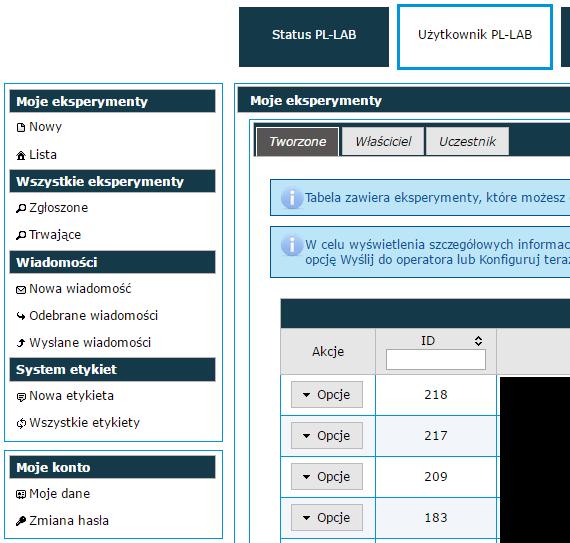The image size is (570, 543).
Task: Click the ID cell showing 217
Action: pos(436,436)
